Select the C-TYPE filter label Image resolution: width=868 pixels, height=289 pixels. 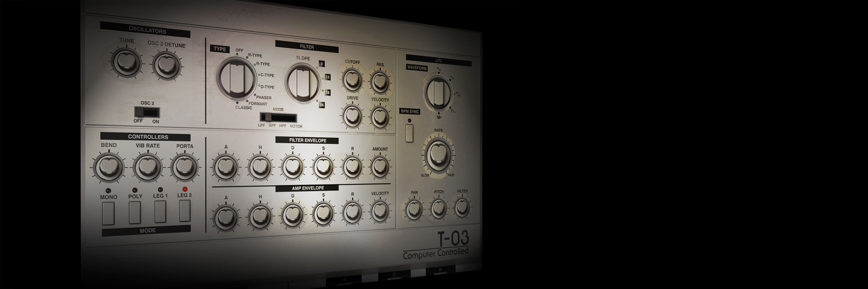(x=267, y=75)
